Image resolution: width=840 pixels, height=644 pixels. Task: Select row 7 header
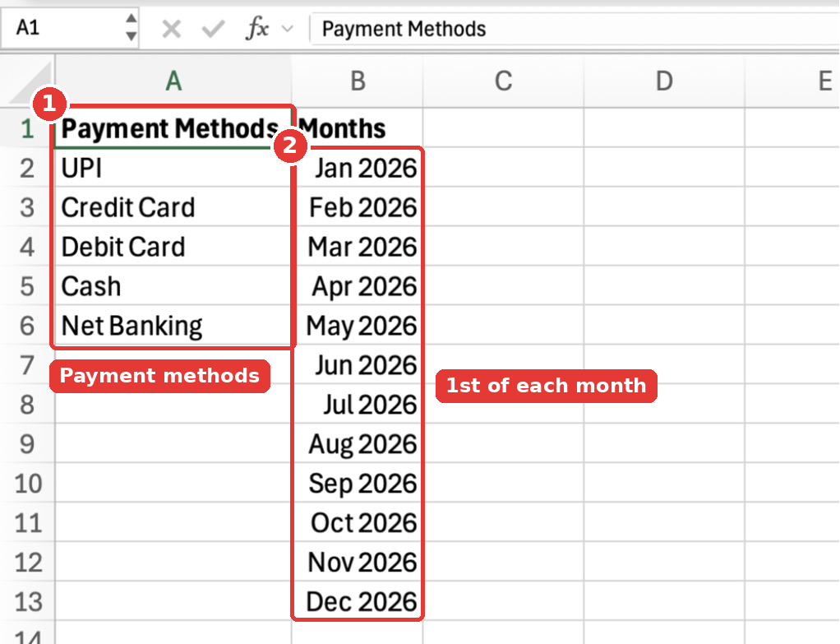[27, 364]
